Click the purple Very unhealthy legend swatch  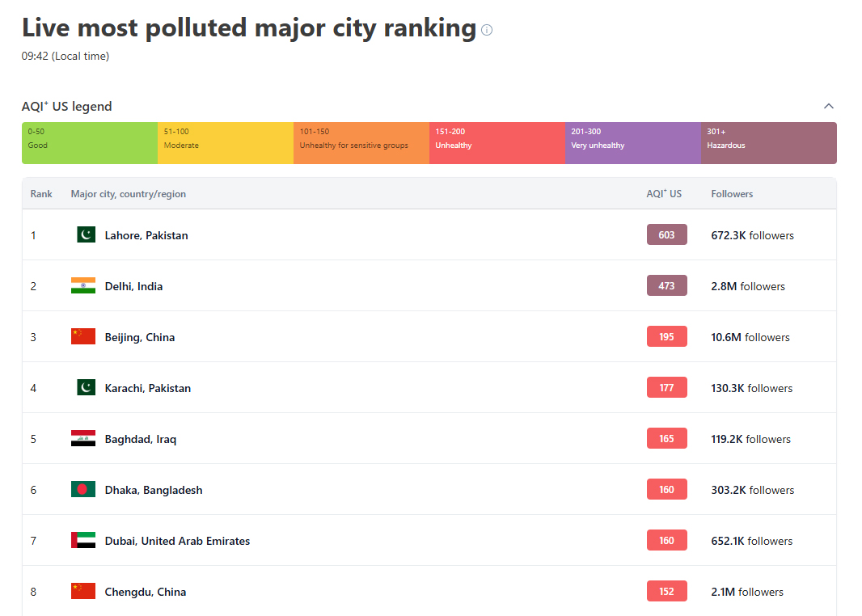pyautogui.click(x=632, y=143)
